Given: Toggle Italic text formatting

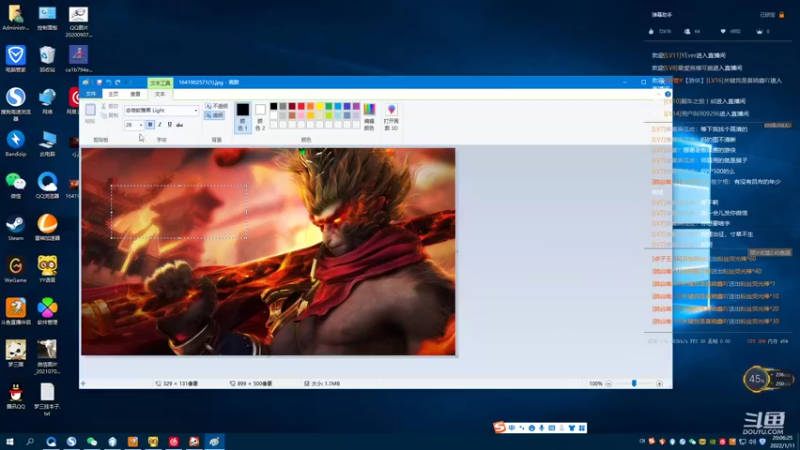Looking at the screenshot, I should [x=160, y=124].
